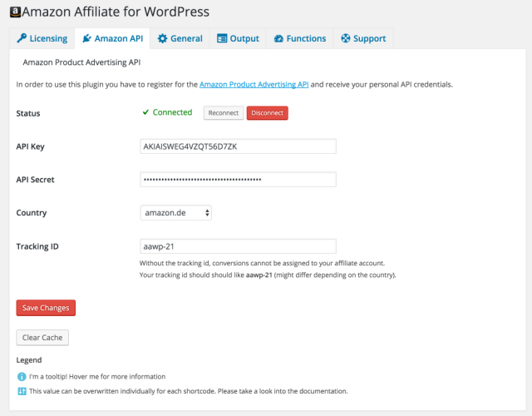Click the Amazon logo icon in header
The height and width of the screenshot is (416, 532).
click(x=14, y=12)
